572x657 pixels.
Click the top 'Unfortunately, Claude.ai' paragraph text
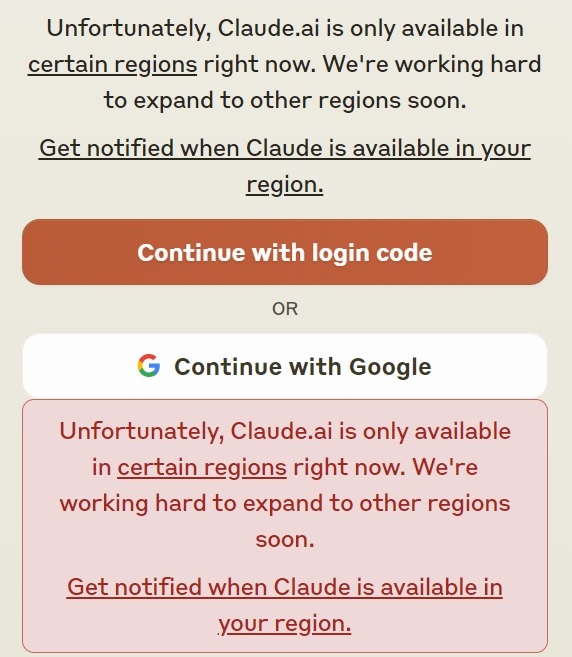[x=285, y=64]
